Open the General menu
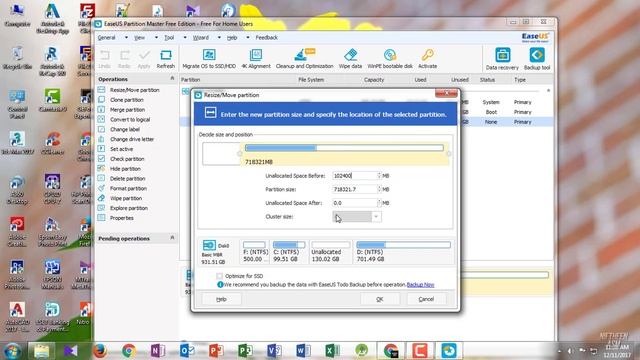Viewport: 640px width, 360px height. pyautogui.click(x=107, y=38)
